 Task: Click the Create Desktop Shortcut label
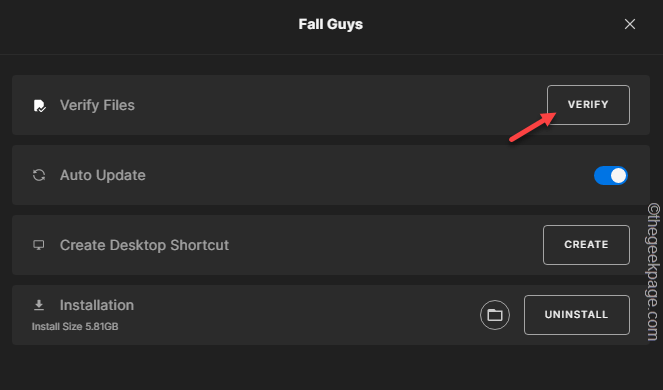coord(144,245)
